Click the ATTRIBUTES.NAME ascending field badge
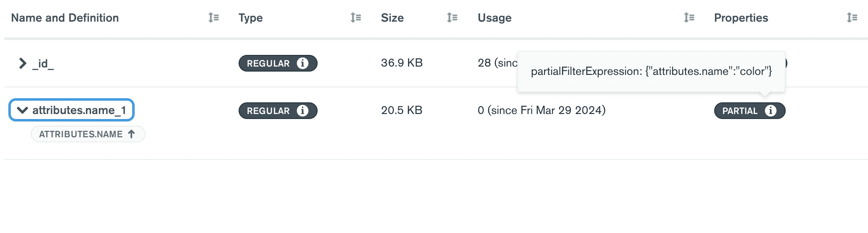The width and height of the screenshot is (868, 233). coord(88,134)
